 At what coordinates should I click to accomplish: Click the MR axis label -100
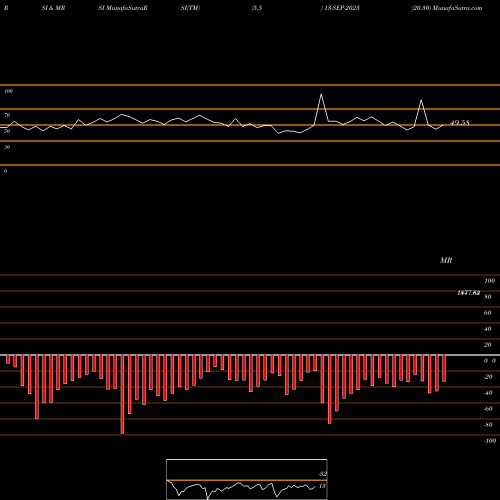pyautogui.click(x=490, y=441)
